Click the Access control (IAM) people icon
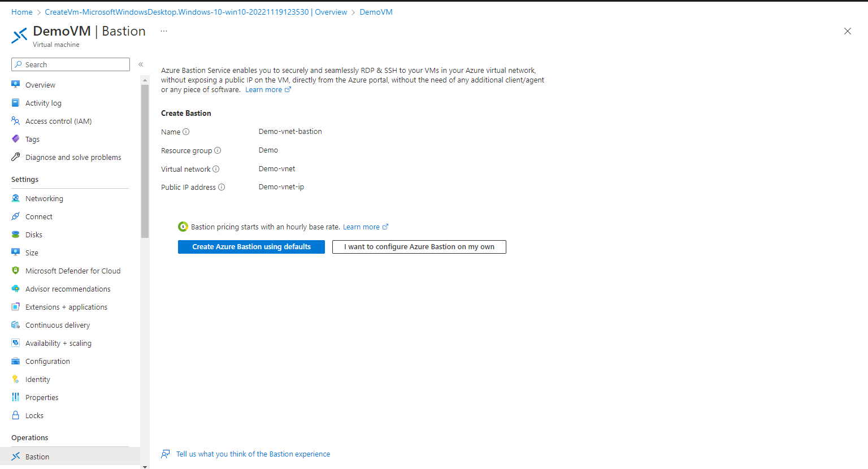Image resolution: width=868 pixels, height=469 pixels. [x=16, y=121]
